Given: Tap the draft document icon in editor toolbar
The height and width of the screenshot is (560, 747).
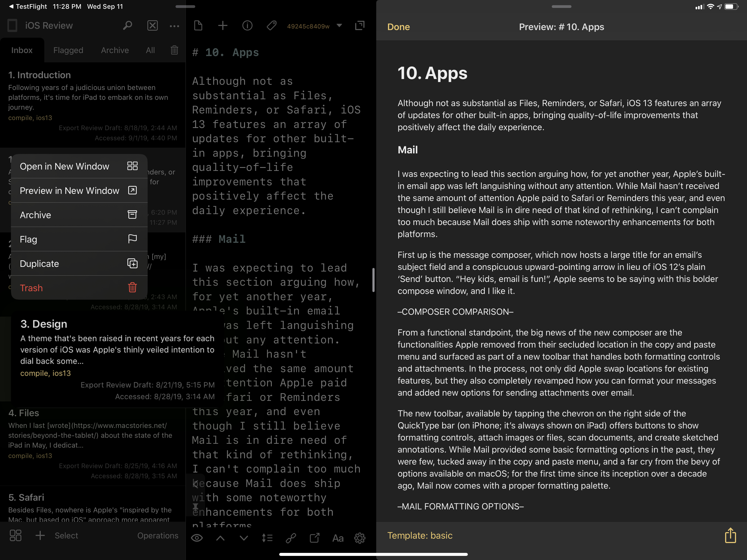Looking at the screenshot, I should [198, 26].
